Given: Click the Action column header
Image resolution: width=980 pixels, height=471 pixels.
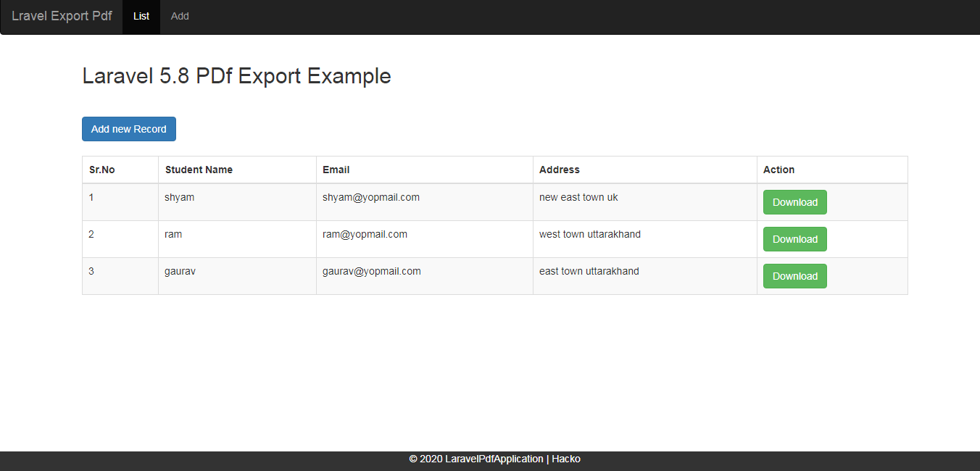Looking at the screenshot, I should pyautogui.click(x=778, y=170).
